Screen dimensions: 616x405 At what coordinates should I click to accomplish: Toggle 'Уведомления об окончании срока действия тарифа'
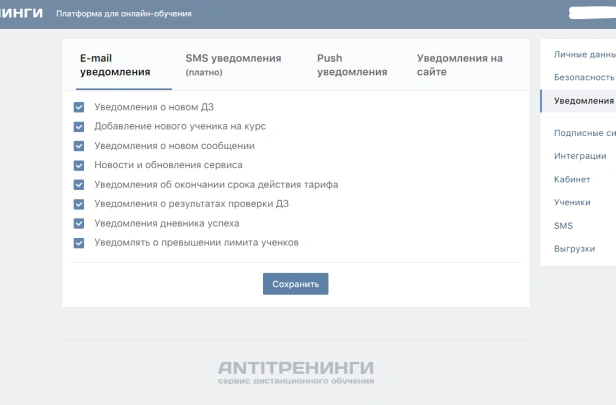[79, 184]
